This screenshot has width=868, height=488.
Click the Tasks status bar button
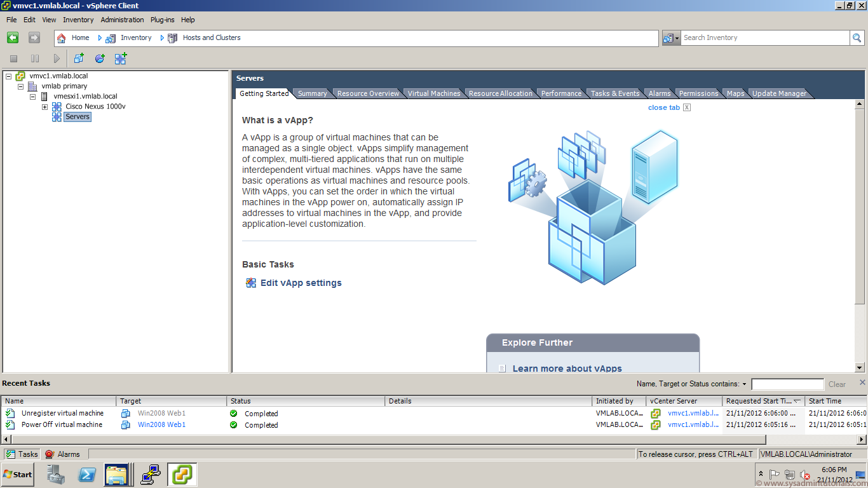click(22, 454)
